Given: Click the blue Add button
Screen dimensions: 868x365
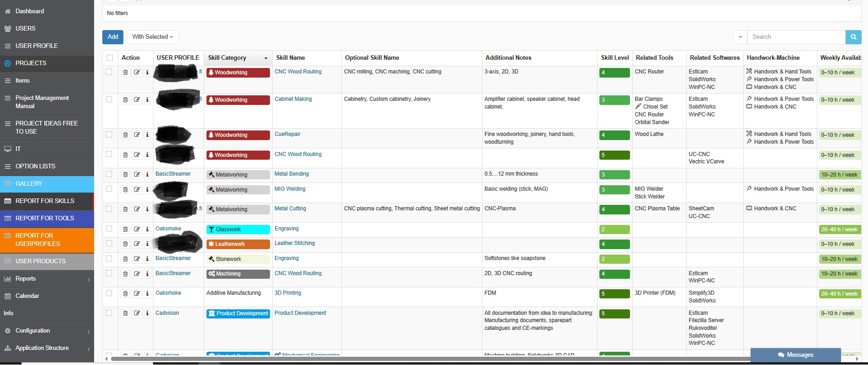Looking at the screenshot, I should coord(113,37).
